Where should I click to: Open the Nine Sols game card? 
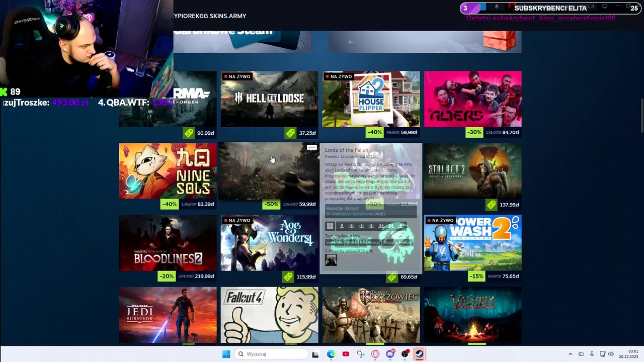point(168,171)
